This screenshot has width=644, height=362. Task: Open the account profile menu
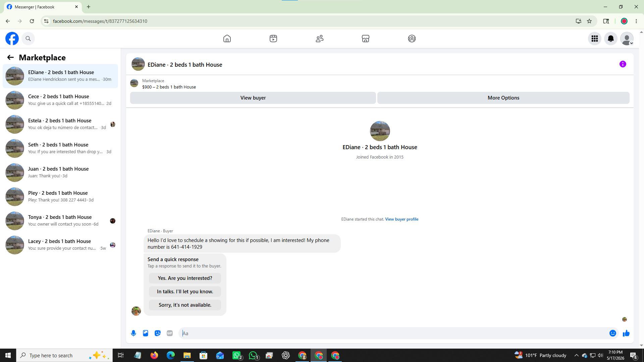(x=627, y=39)
